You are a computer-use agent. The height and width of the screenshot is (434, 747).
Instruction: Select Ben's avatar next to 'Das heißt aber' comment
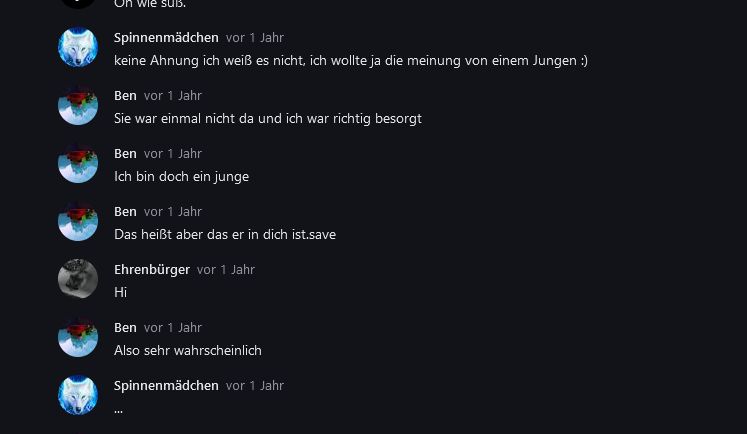(78, 222)
